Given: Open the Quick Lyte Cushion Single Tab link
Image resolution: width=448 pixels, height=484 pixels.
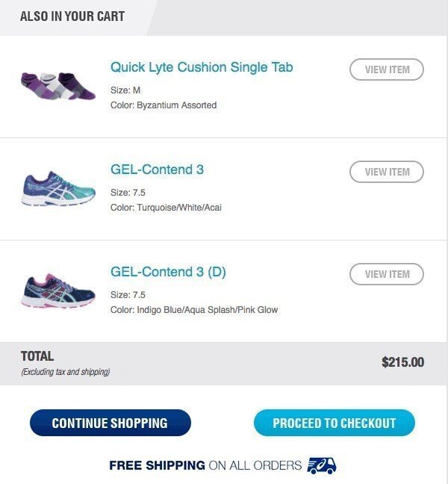Looking at the screenshot, I should pos(202,67).
